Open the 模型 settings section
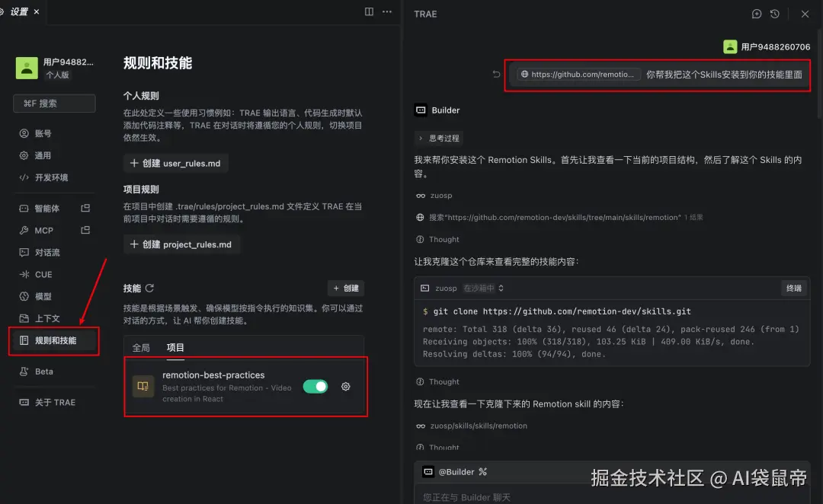The height and width of the screenshot is (504, 823). pos(42,296)
